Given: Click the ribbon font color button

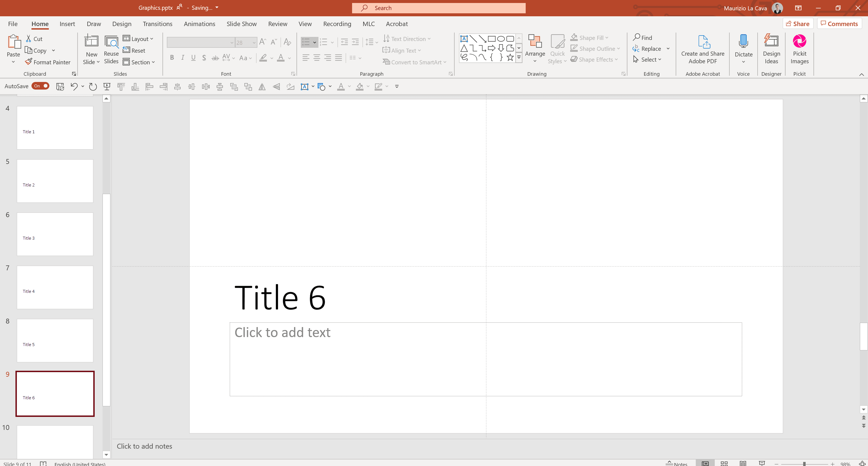Looking at the screenshot, I should pyautogui.click(x=281, y=58).
